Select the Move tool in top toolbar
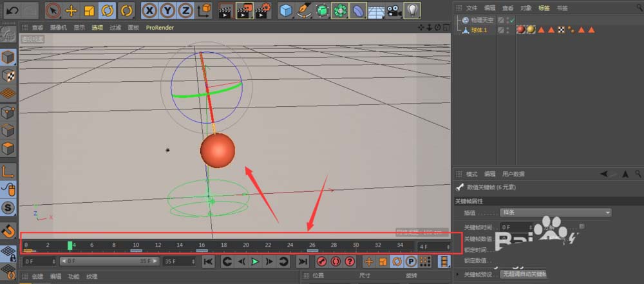644x284 pixels. tap(71, 10)
